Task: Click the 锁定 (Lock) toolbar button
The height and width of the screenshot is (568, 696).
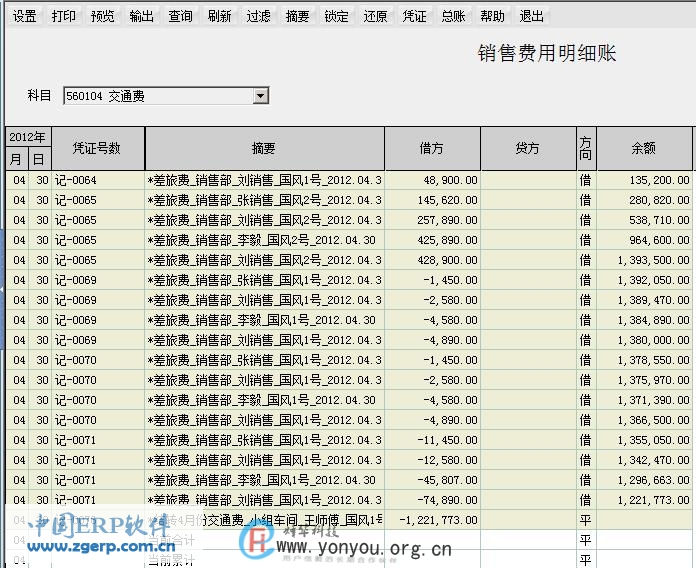Action: (336, 16)
